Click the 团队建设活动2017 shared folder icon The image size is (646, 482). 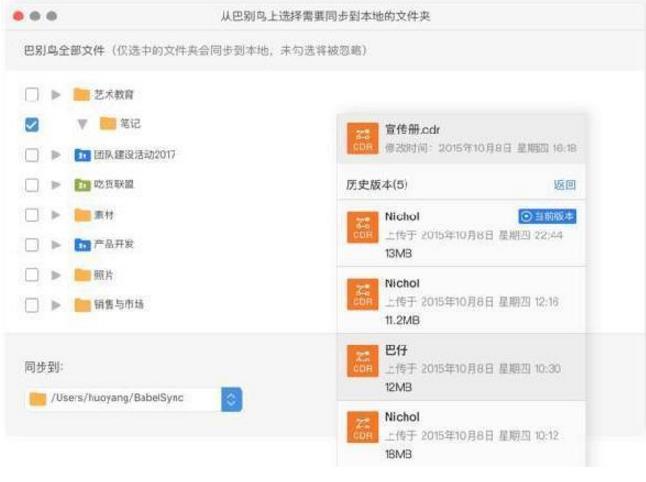(x=81, y=155)
